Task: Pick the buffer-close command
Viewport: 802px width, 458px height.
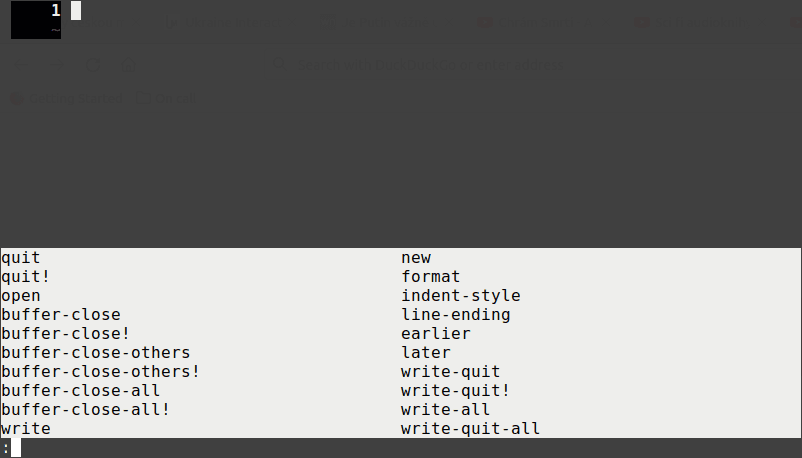Action: pyautogui.click(x=61, y=315)
